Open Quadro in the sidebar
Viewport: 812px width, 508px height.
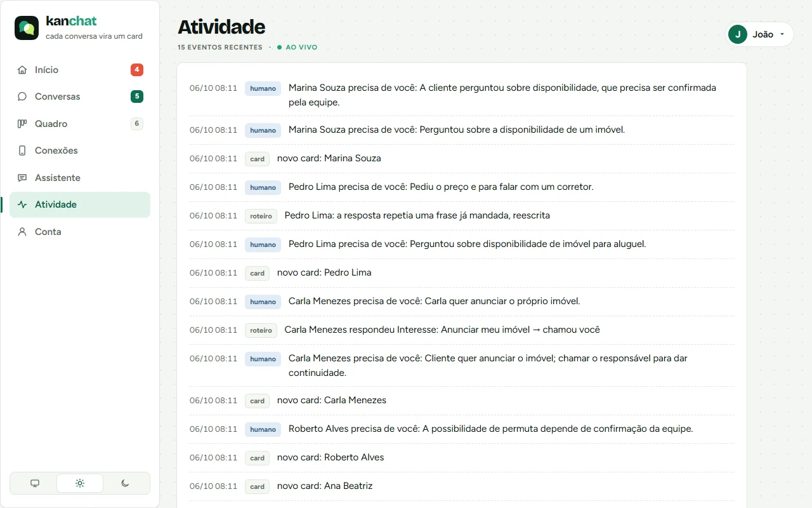coord(80,124)
